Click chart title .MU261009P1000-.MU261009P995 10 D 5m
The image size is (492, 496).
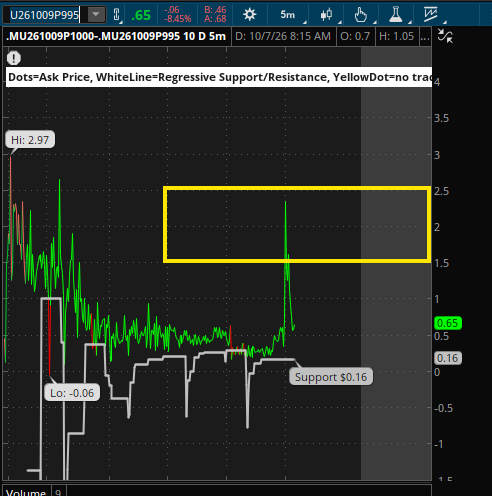(116, 36)
